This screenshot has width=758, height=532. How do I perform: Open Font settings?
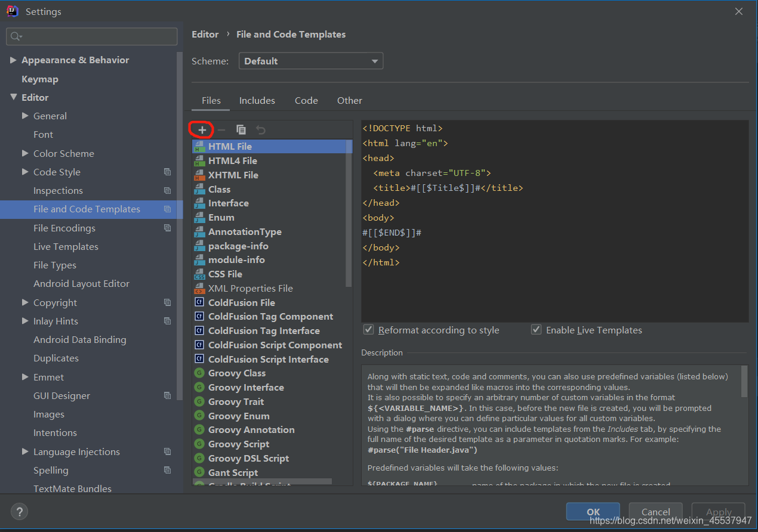coord(43,135)
